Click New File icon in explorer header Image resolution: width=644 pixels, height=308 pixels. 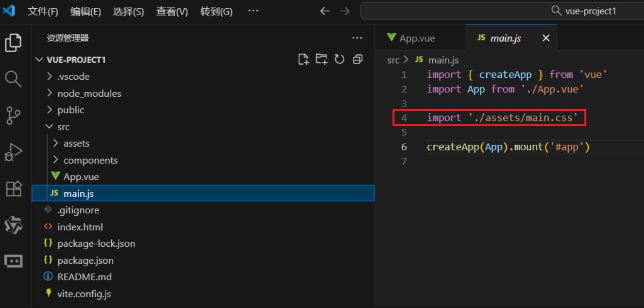303,59
